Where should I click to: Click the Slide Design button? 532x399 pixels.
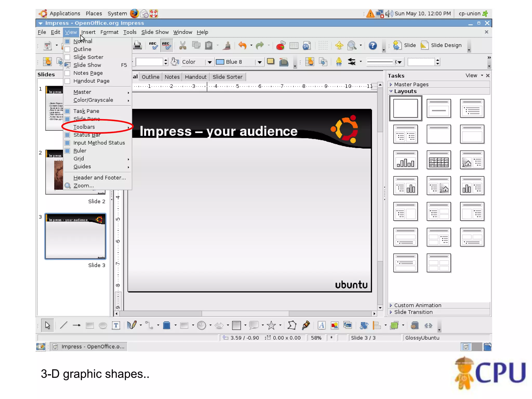[441, 45]
